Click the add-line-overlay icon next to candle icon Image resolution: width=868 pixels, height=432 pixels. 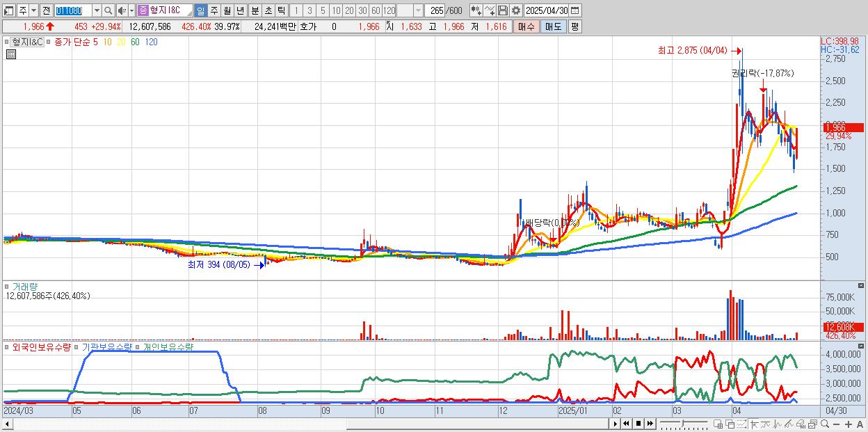click(490, 10)
